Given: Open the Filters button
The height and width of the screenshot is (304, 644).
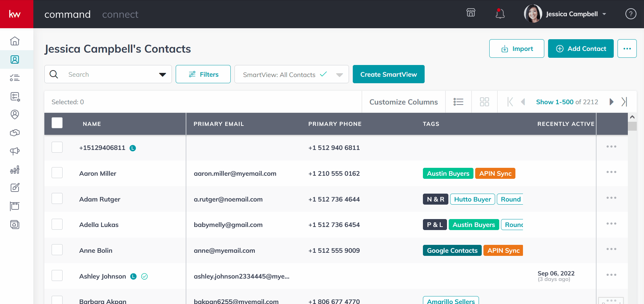Looking at the screenshot, I should pos(203,74).
